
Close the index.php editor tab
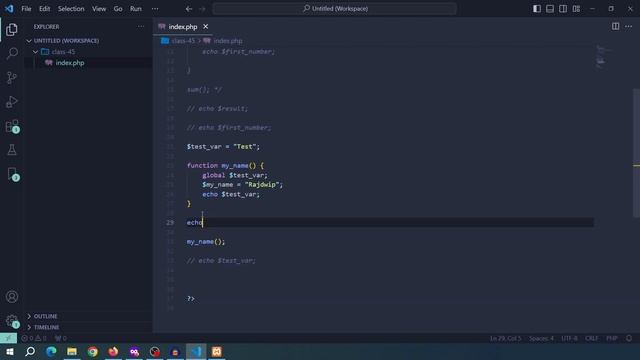(x=206, y=27)
